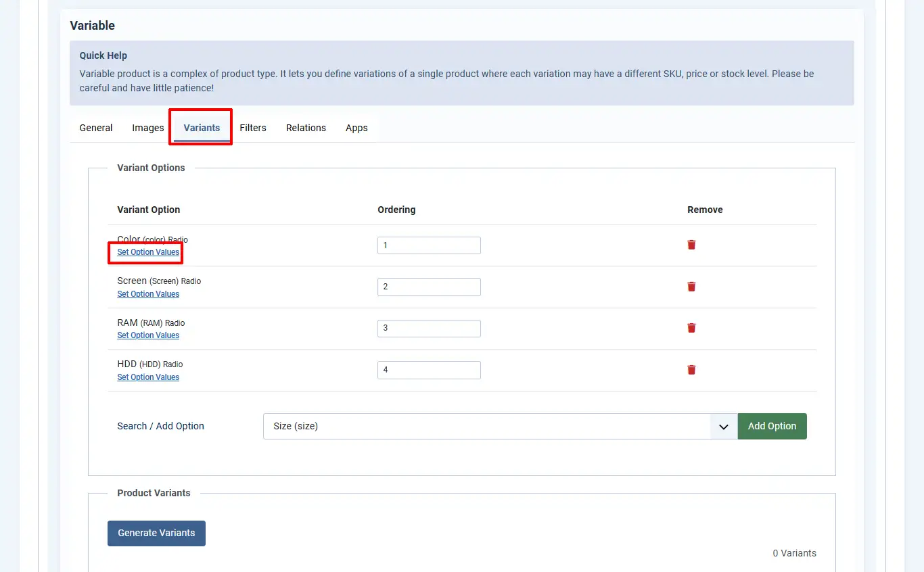Click the 'Variant Options' section label
This screenshot has height=572, width=924.
point(151,168)
